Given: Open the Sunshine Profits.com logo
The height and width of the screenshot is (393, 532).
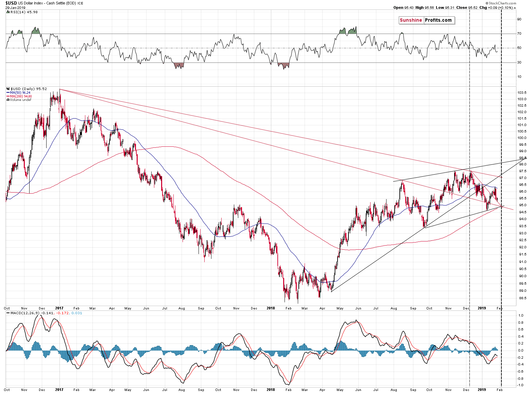Looking at the screenshot, I should (427, 20).
